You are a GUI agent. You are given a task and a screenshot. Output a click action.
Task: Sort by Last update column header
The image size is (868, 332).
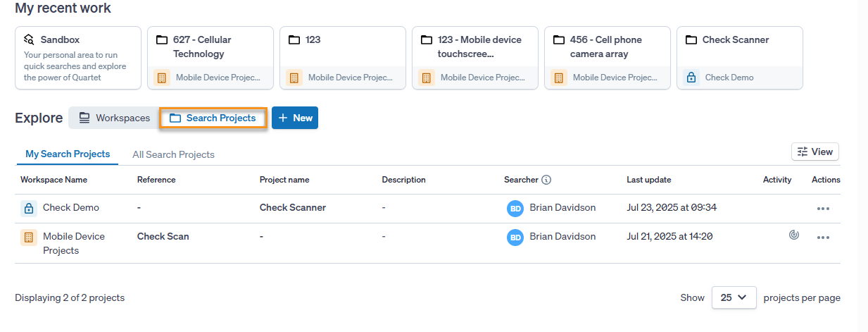coord(648,180)
